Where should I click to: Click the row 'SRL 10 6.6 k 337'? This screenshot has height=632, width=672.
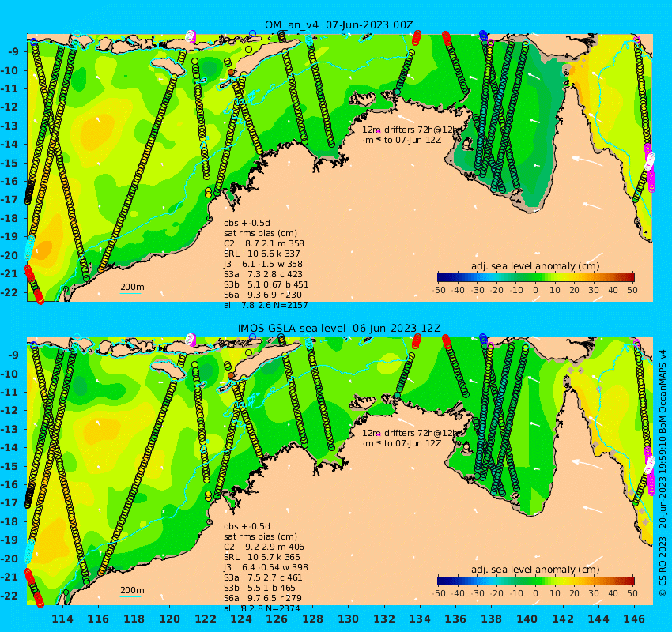(262, 254)
